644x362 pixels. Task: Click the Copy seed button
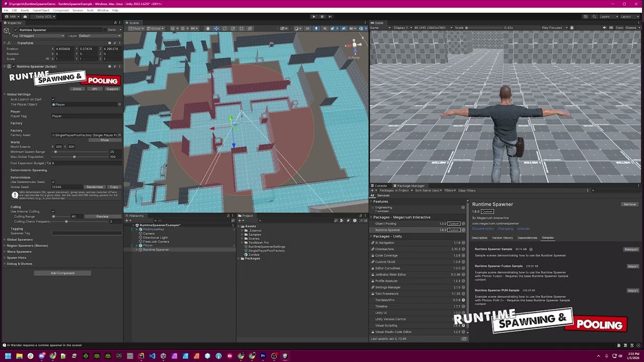tap(114, 187)
